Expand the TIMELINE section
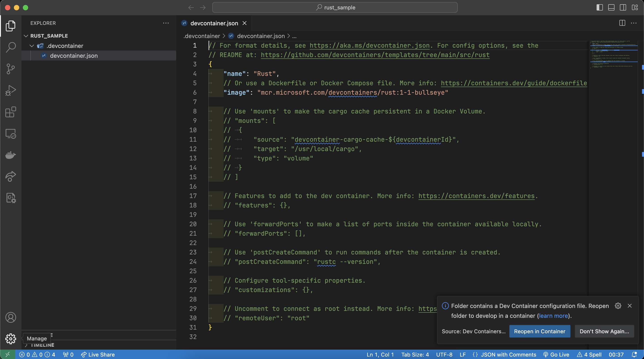 (42, 345)
